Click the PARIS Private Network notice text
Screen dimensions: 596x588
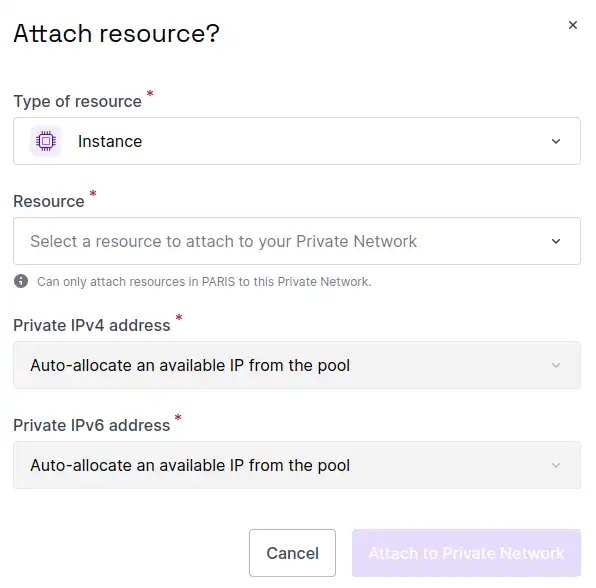click(204, 282)
